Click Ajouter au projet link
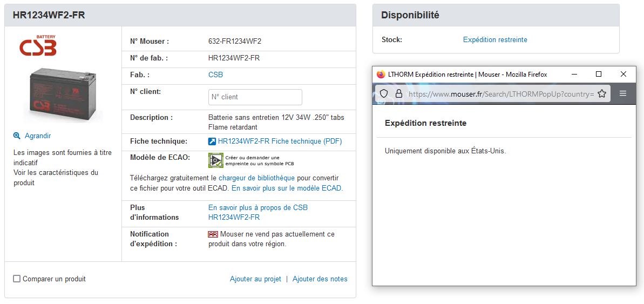 255,279
